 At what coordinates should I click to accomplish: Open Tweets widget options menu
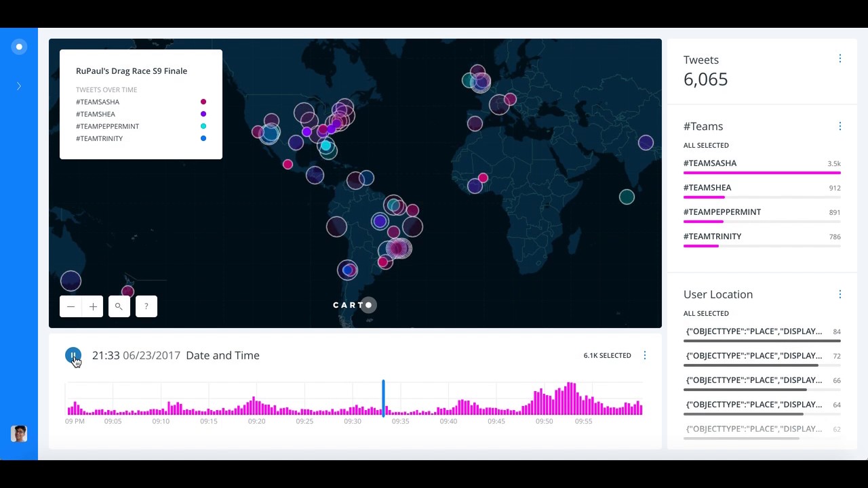(x=840, y=59)
